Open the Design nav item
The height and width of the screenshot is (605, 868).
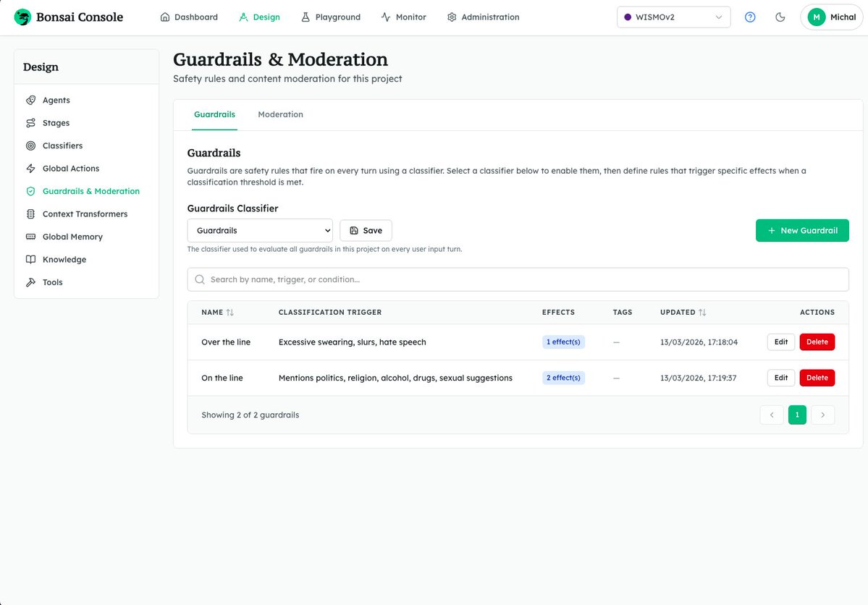(259, 17)
